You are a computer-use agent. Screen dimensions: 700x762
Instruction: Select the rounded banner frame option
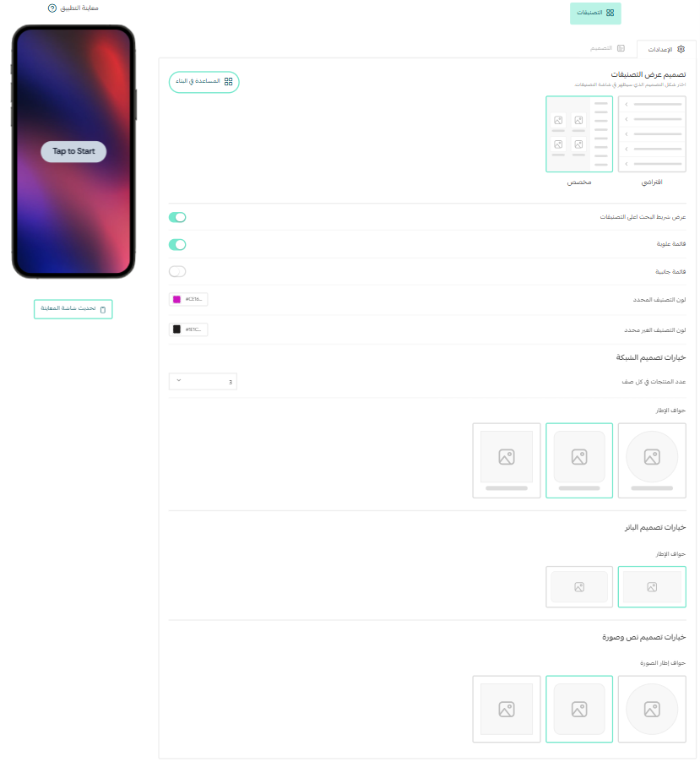579,586
